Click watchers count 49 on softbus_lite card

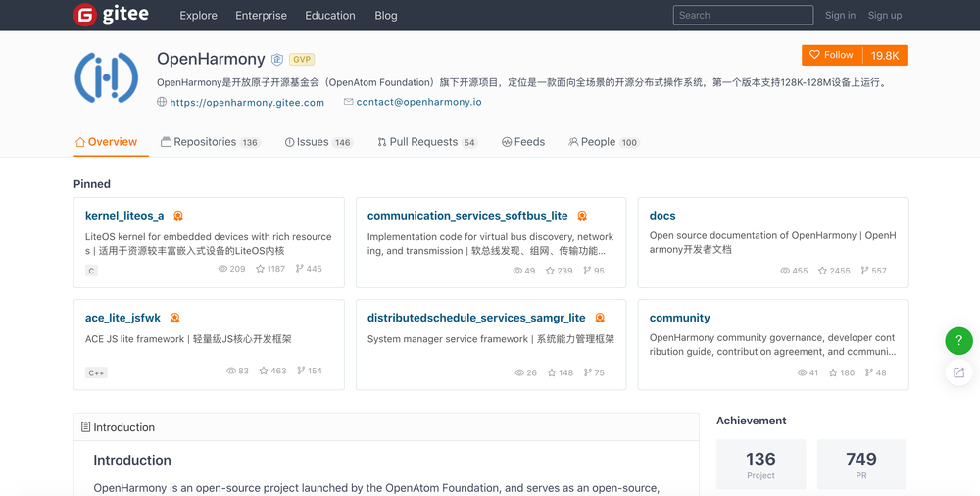click(x=523, y=271)
